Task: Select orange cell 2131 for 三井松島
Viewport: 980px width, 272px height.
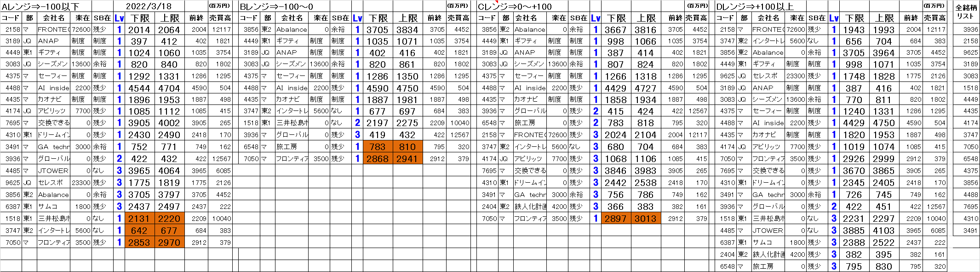Action: tap(139, 219)
